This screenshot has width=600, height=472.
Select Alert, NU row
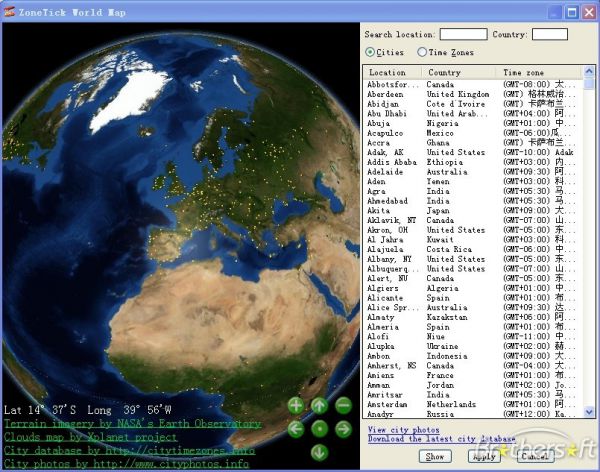(x=473, y=278)
